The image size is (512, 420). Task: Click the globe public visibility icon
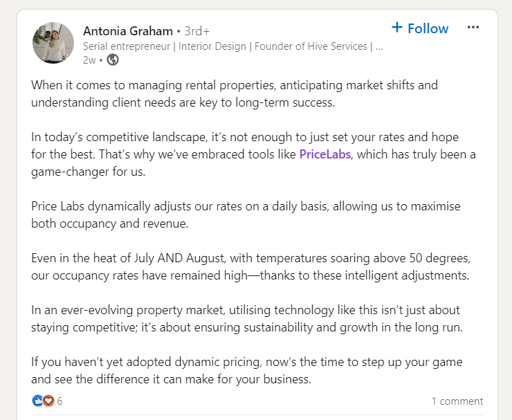[113, 60]
